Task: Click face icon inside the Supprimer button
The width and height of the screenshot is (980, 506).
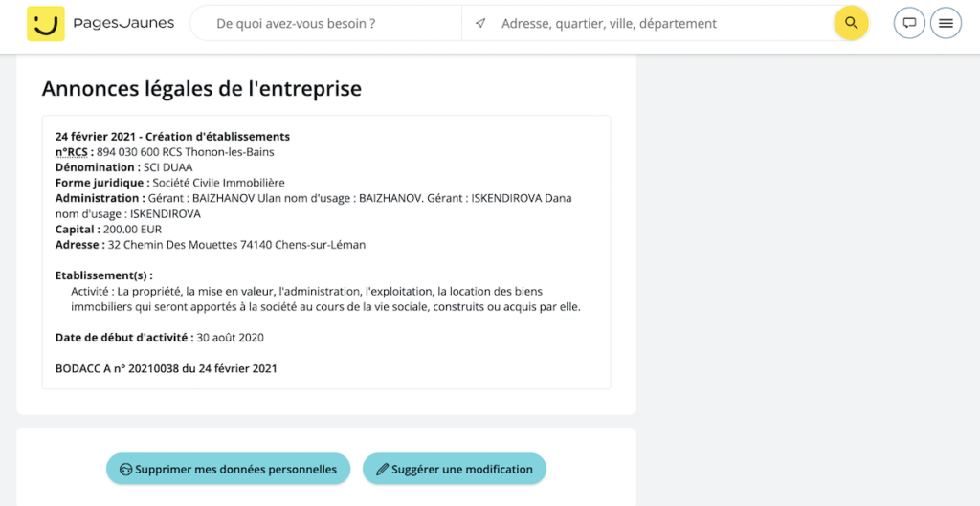Action: click(124, 470)
